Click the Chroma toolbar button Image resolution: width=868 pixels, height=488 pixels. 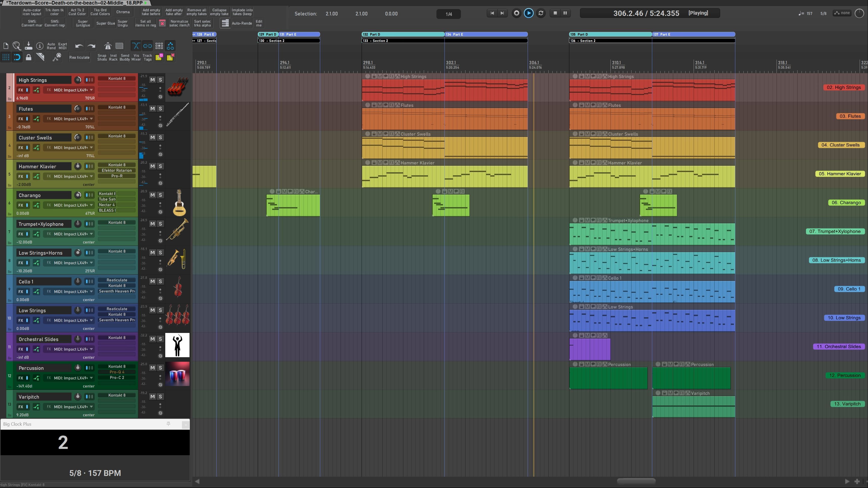[x=123, y=12]
